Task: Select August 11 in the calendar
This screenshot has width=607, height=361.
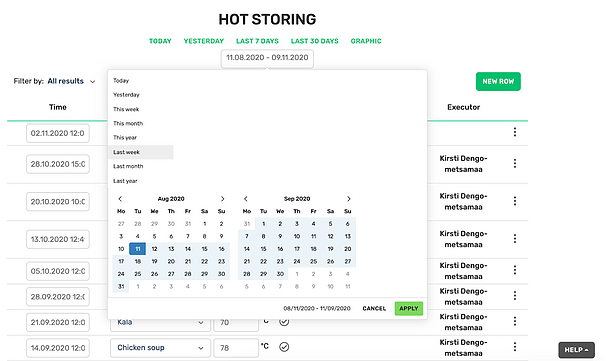Action: pyautogui.click(x=137, y=249)
